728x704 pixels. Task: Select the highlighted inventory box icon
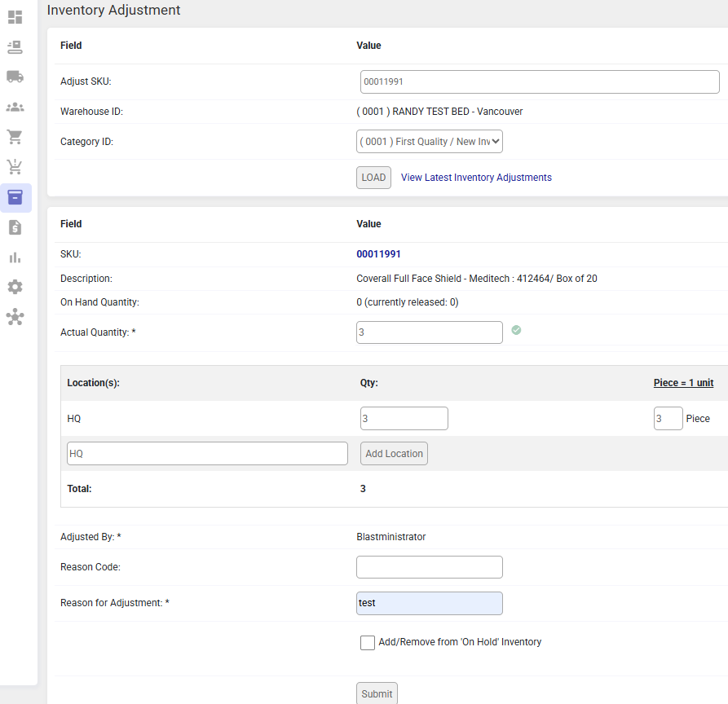(x=15, y=197)
